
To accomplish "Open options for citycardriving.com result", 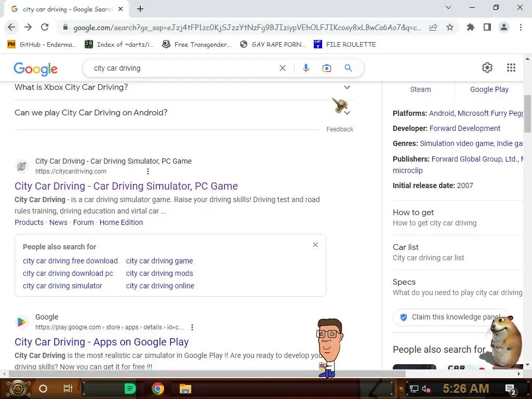I will pos(148,171).
